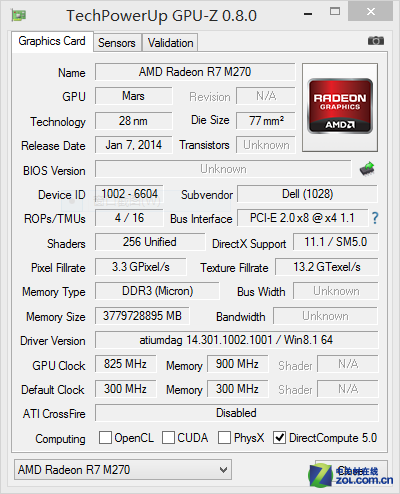Click the Name field showing AMD Radeon

[x=195, y=72]
